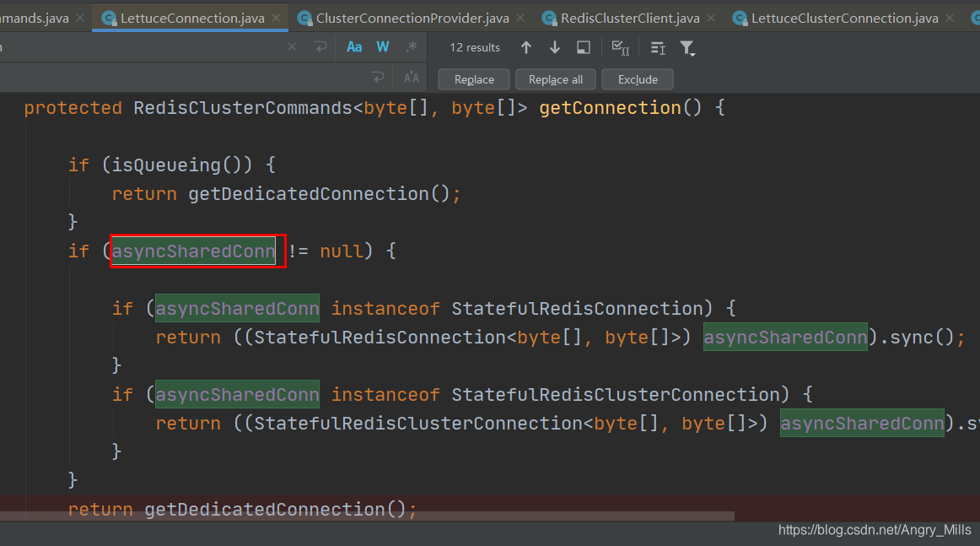Click the Exclude button
Viewport: 980px width, 546px height.
pos(638,79)
